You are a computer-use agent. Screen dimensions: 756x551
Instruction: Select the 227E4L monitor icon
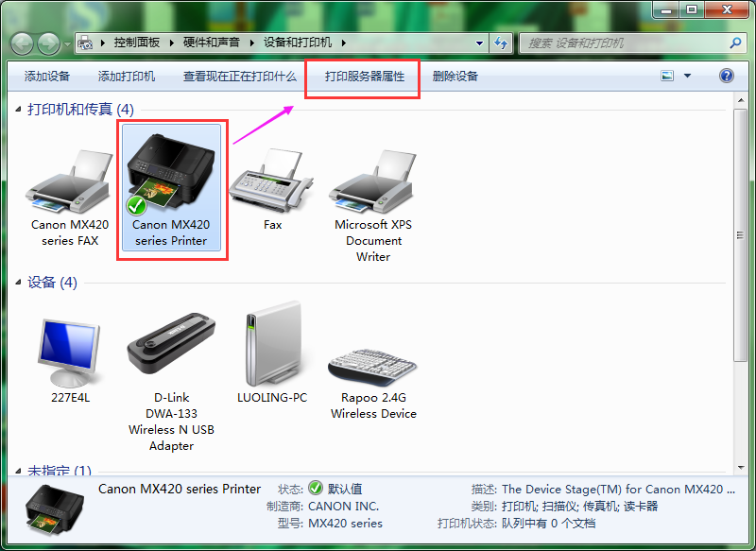(x=69, y=353)
